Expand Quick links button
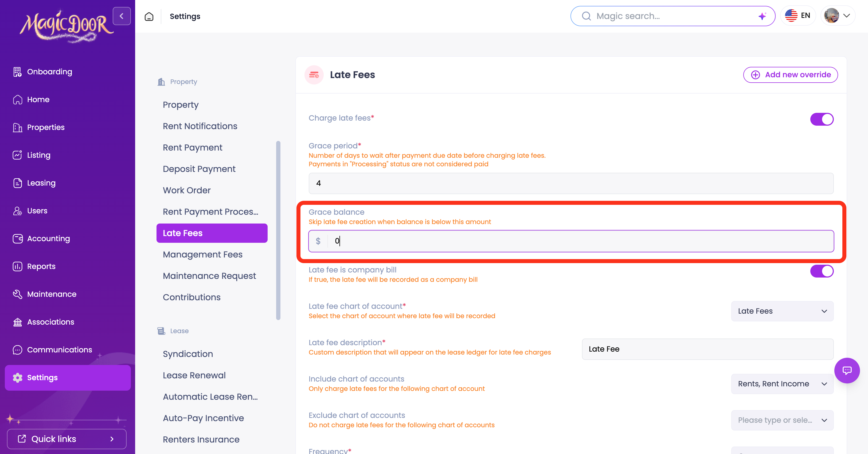Screen dimensions: 868x454 [x=67, y=439]
